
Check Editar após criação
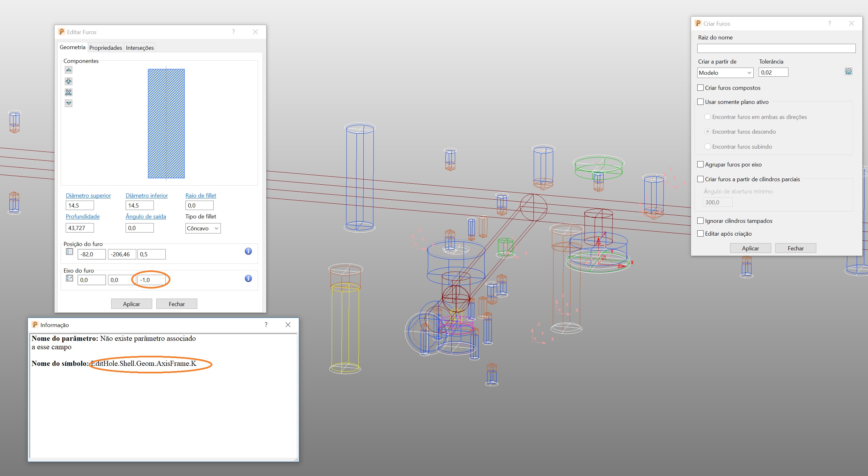click(x=700, y=234)
